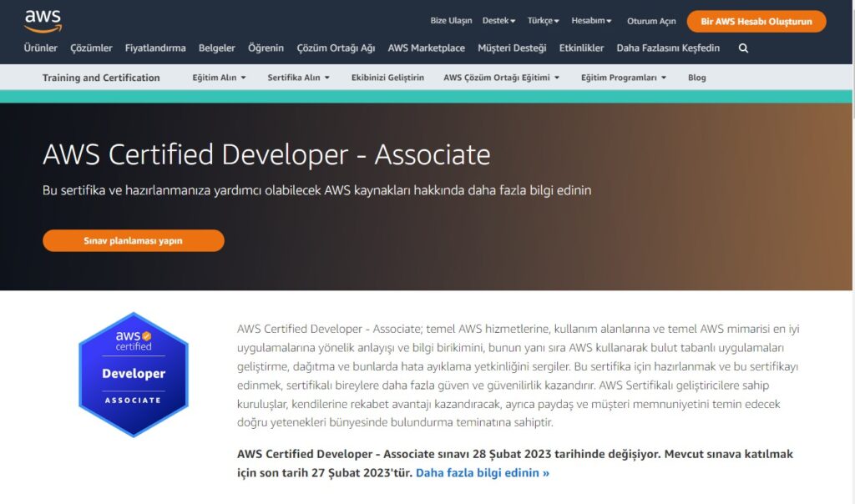Click Bir AWS Hesabı Oluşturun button
The width and height of the screenshot is (855, 504).
click(x=756, y=21)
